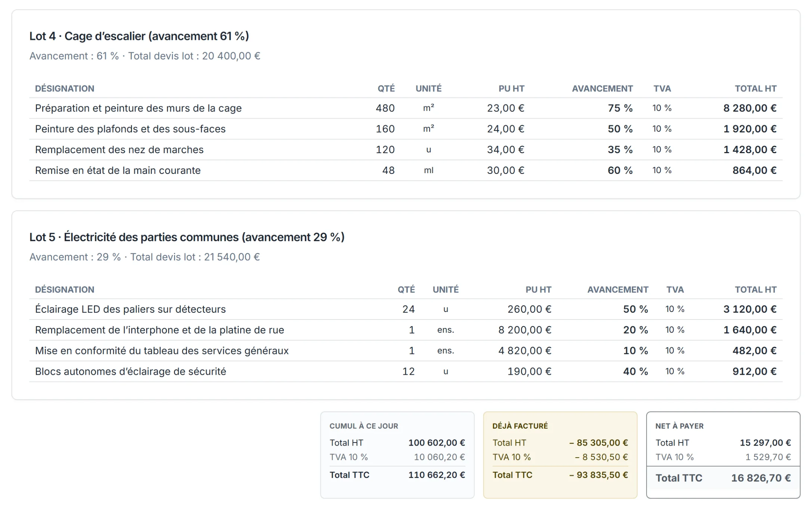
Task: Click "15 297,00 €" in Net à payer
Action: (765, 443)
